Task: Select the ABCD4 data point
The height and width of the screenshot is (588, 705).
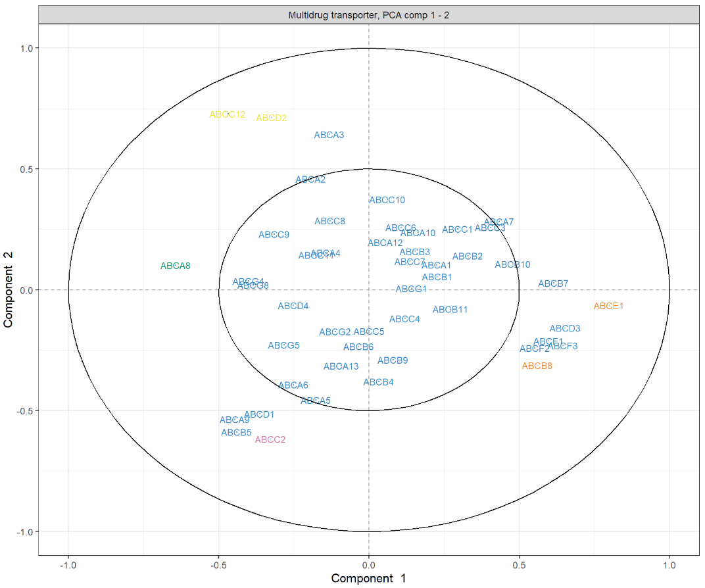Action: [293, 306]
